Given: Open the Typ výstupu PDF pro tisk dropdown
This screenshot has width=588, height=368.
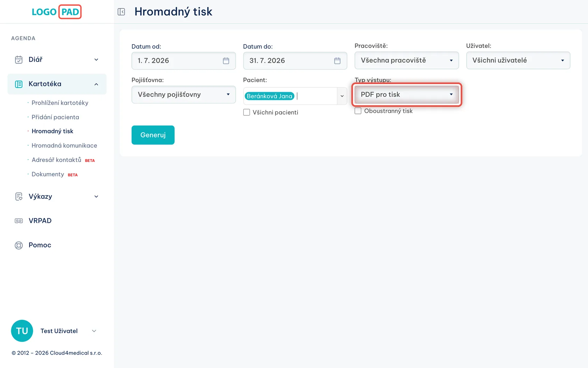Looking at the screenshot, I should coord(407,95).
